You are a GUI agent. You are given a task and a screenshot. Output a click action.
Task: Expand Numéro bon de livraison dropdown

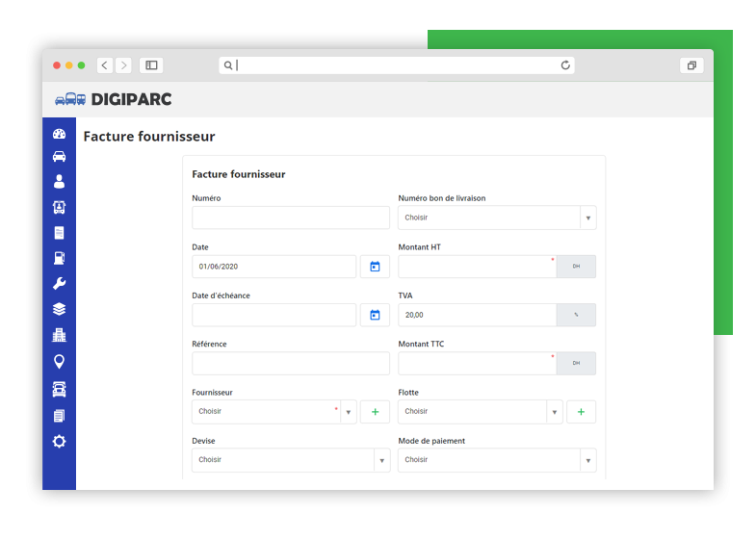[588, 218]
